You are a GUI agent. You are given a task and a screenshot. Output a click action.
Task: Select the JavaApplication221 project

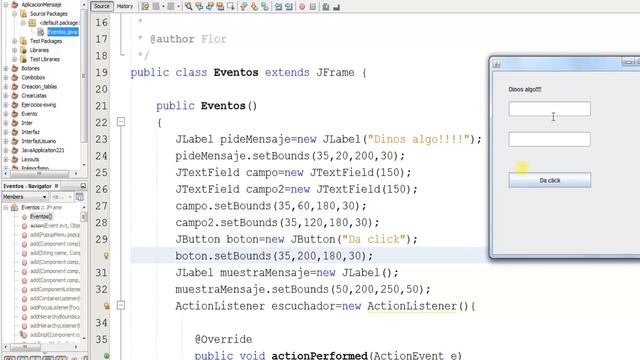pos(43,150)
